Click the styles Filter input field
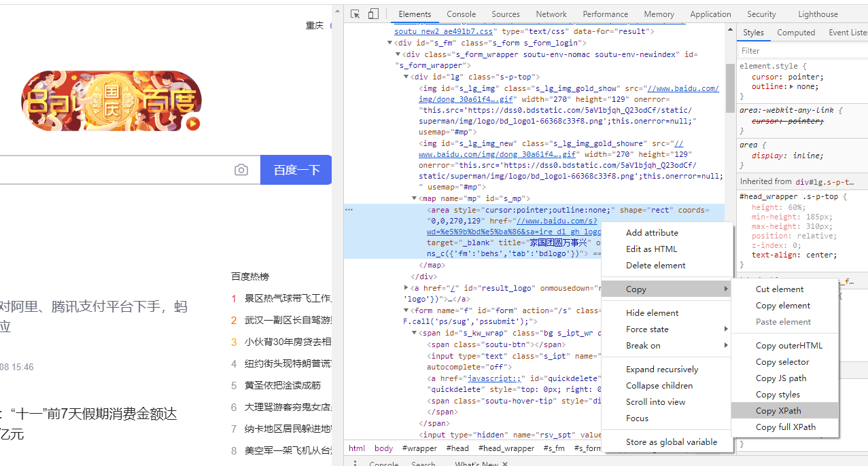 (802, 51)
